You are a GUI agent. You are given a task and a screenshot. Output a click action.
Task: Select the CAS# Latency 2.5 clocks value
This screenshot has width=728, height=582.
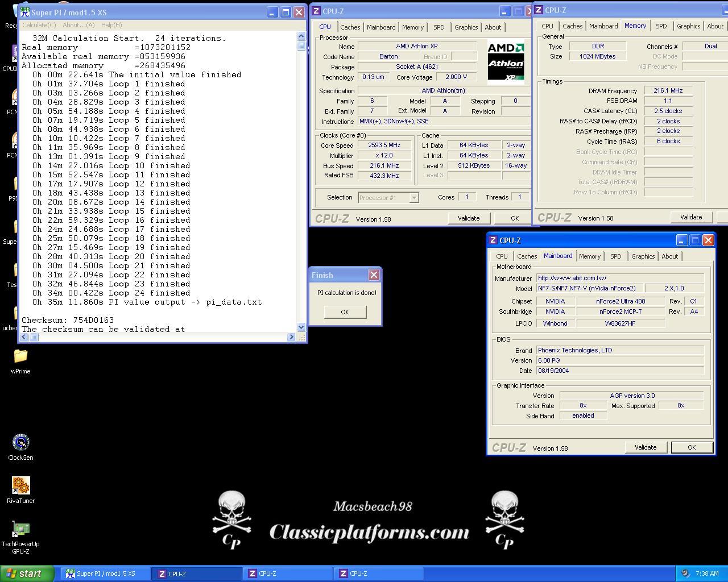coord(668,111)
